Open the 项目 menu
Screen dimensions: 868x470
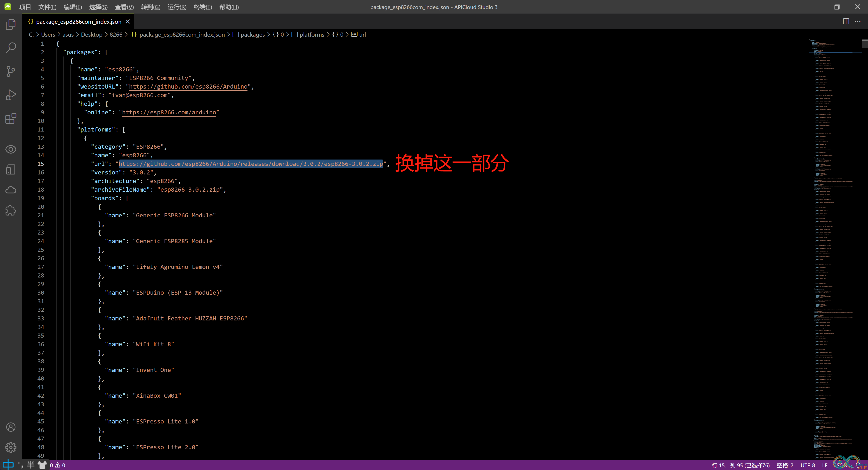tap(25, 7)
